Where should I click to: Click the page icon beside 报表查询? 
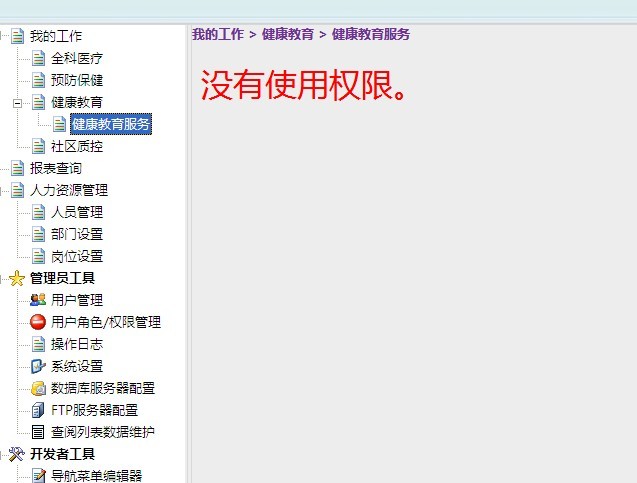[17, 168]
